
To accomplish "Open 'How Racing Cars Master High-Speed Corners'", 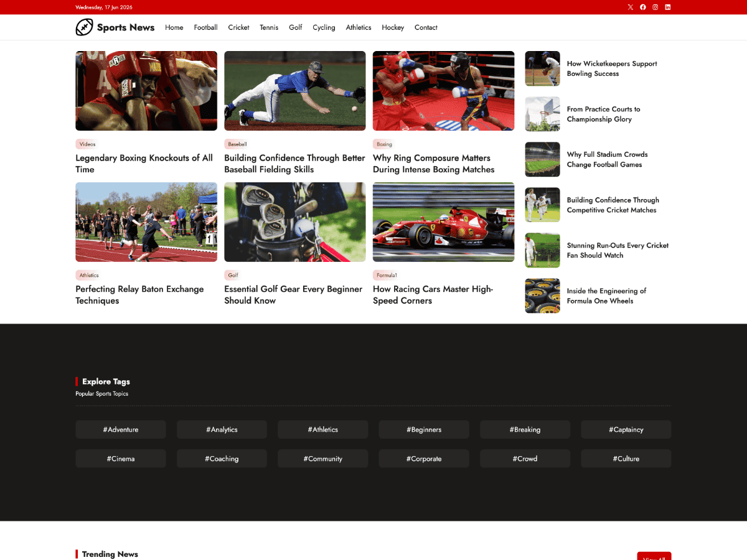I will tap(433, 295).
